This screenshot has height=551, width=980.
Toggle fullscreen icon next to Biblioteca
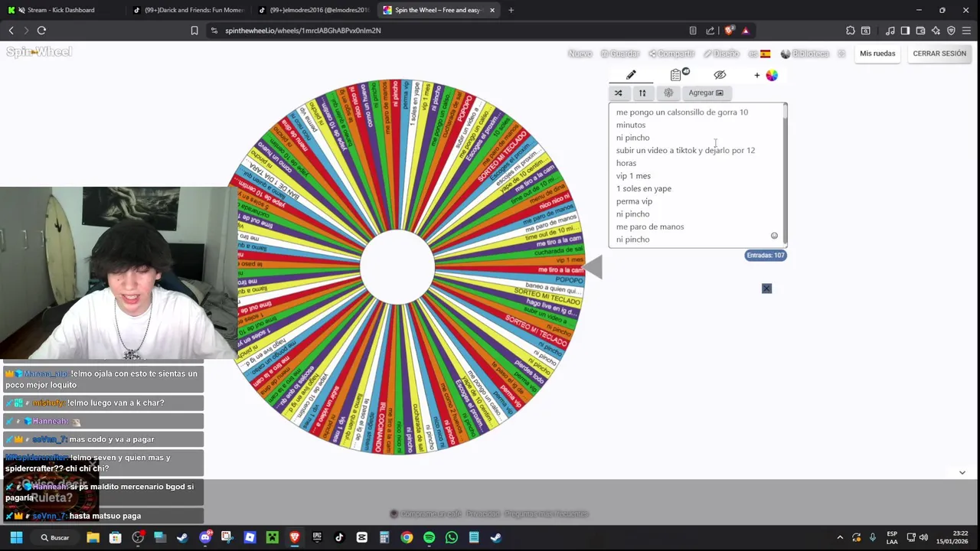[841, 54]
